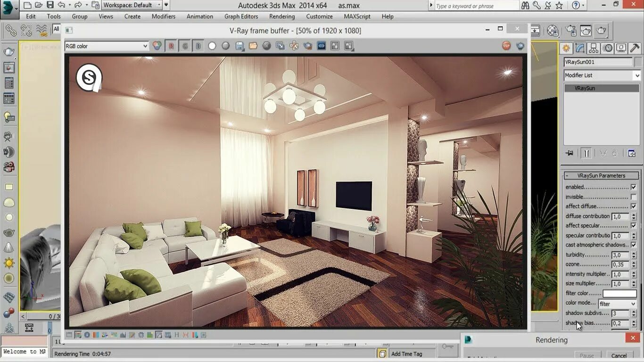
Task: Load image with frame buffer folder icon
Action: pyautogui.click(x=253, y=46)
